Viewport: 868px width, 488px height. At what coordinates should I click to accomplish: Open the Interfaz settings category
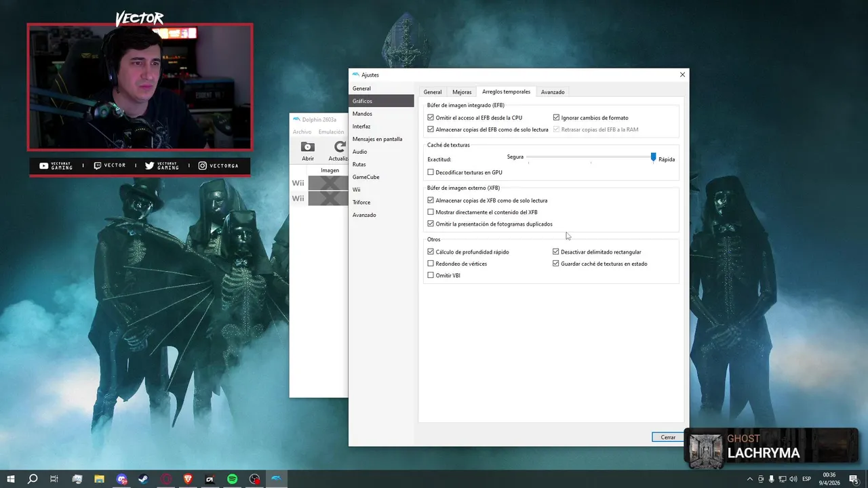pyautogui.click(x=381, y=127)
